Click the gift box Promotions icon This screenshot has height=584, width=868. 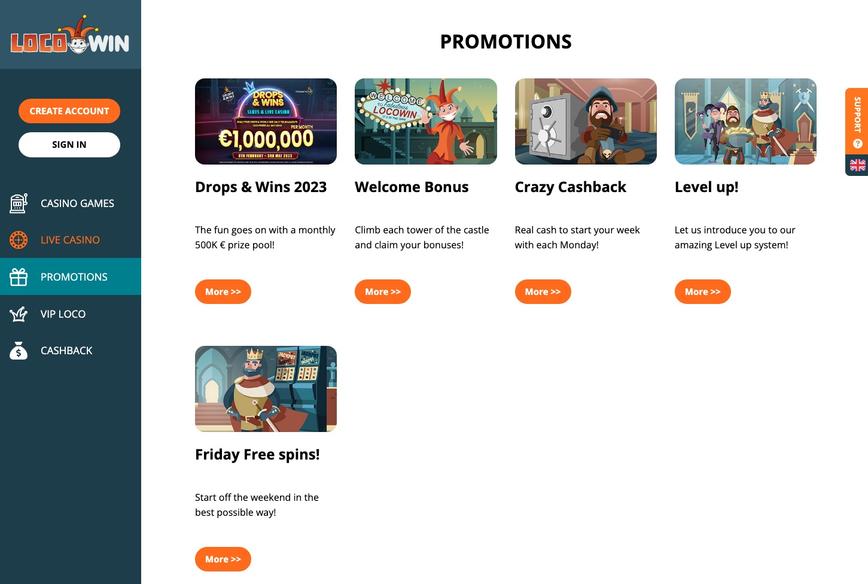(18, 276)
